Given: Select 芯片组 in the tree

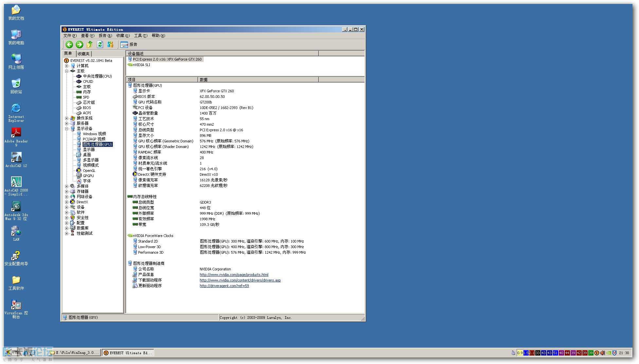Looking at the screenshot, I should [89, 102].
